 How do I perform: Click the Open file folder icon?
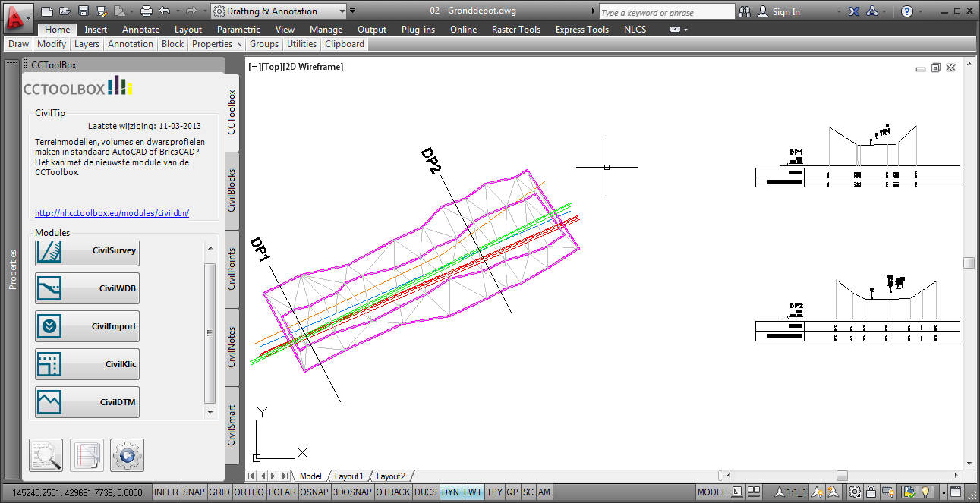point(65,11)
